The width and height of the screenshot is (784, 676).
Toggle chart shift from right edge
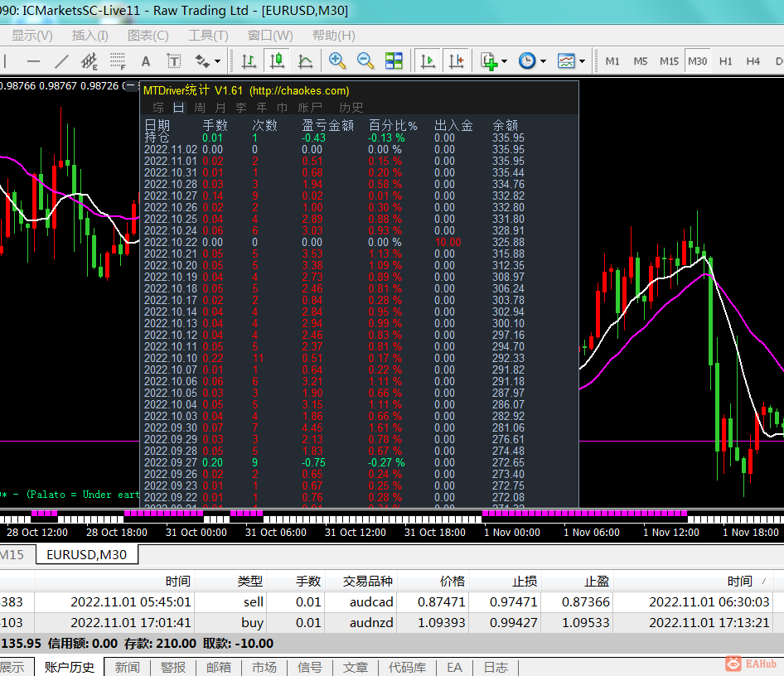456,61
